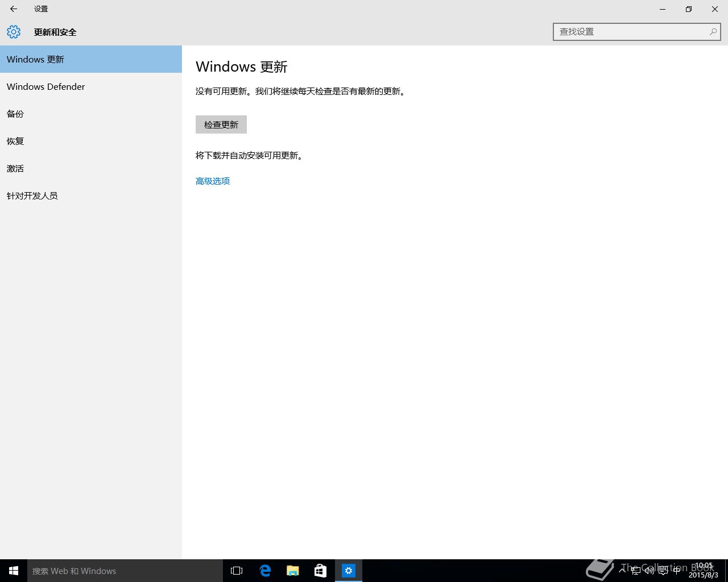Open the Windows Start menu
728x582 pixels.
coord(14,571)
